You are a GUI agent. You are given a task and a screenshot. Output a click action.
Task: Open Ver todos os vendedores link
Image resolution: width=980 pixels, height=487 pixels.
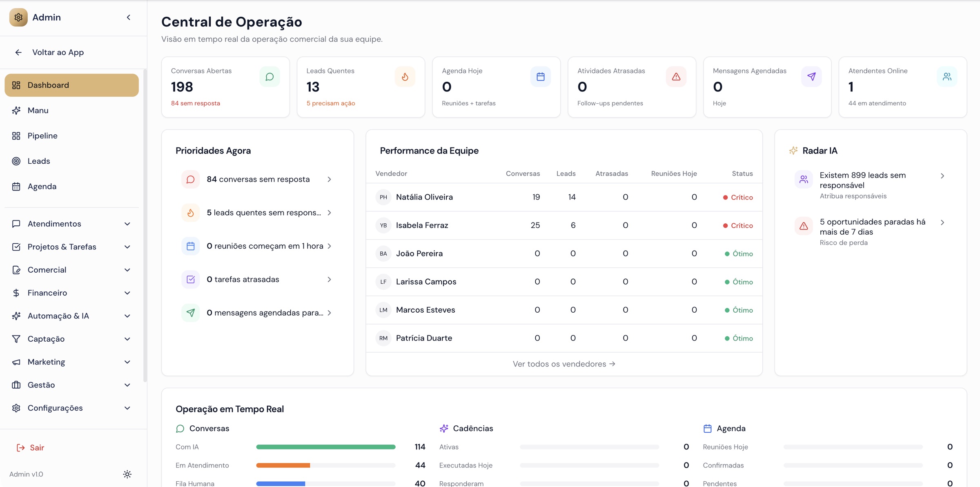tap(564, 364)
